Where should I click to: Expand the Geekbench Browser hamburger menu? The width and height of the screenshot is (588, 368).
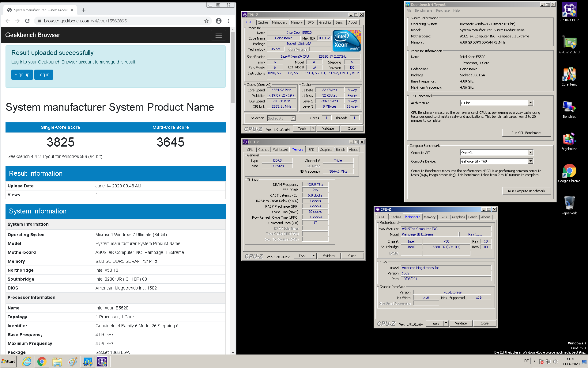click(x=219, y=35)
